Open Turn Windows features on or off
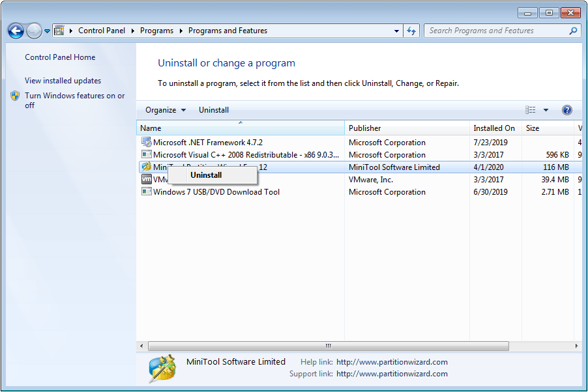 pyautogui.click(x=74, y=100)
